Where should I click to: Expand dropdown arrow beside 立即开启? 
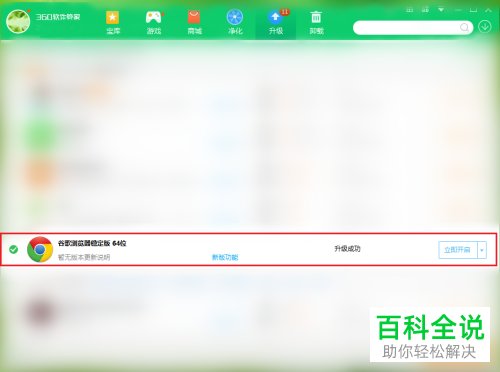click(482, 250)
